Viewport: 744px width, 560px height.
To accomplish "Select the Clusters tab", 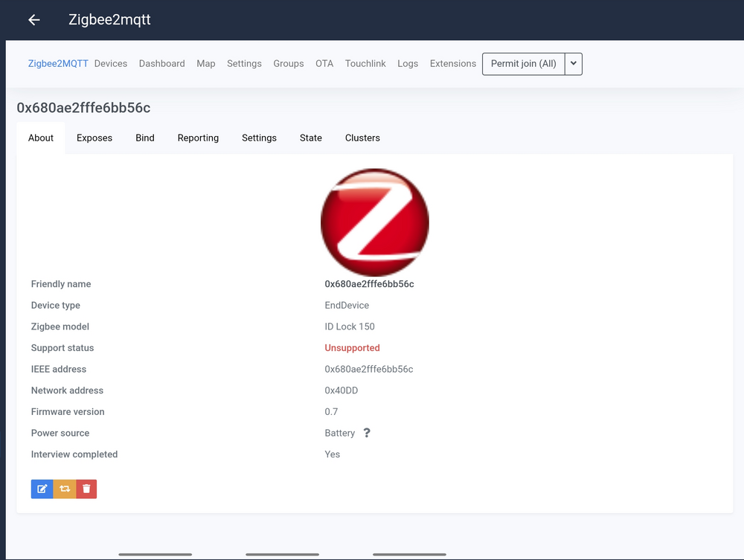I will pos(362,138).
